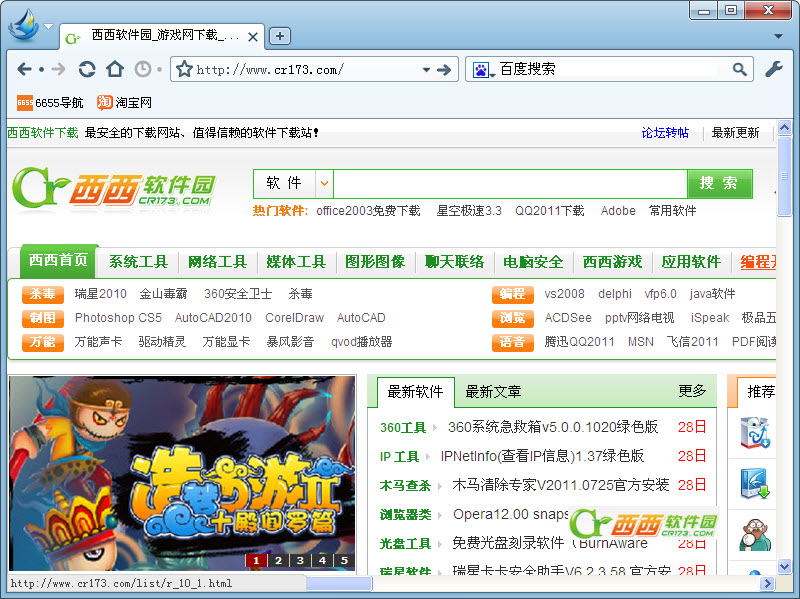Open the 最新更新 link
The width and height of the screenshot is (800, 599).
coord(735,133)
